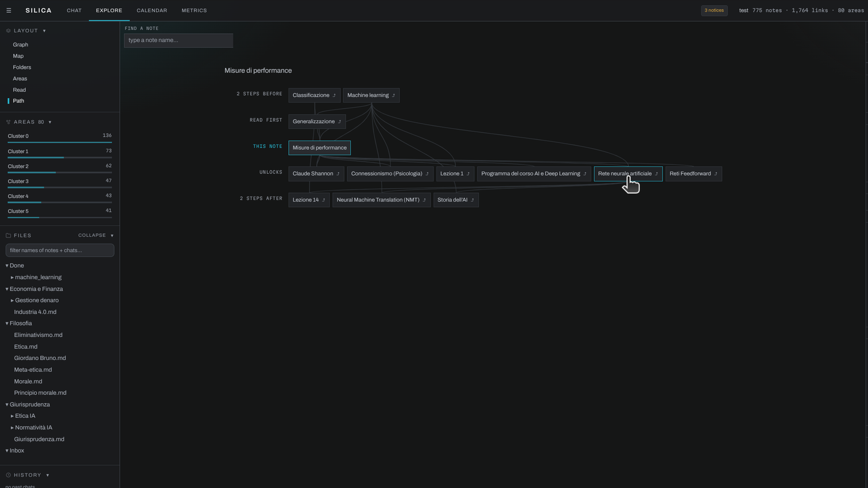Switch to the Chat tab
868x488 pixels.
74,10
